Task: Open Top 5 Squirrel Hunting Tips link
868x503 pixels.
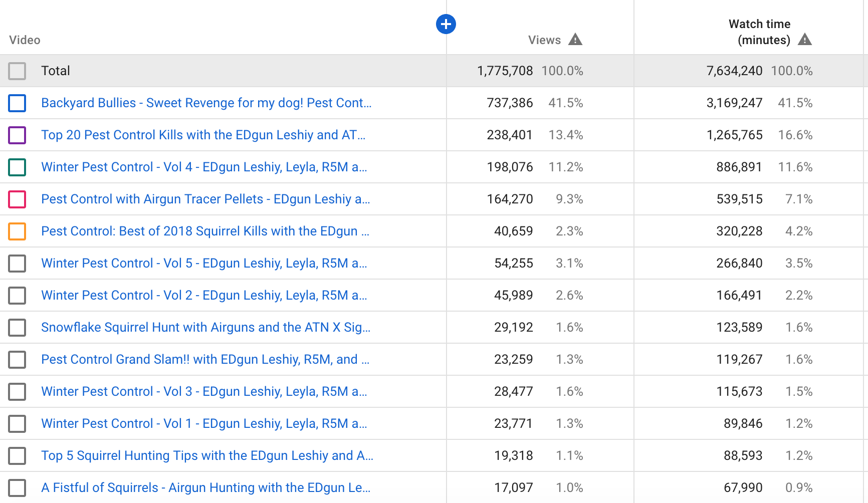Action: click(x=207, y=455)
